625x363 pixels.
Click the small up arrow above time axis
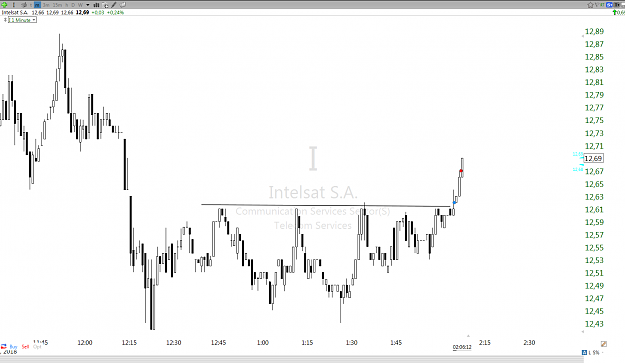(x=468, y=336)
